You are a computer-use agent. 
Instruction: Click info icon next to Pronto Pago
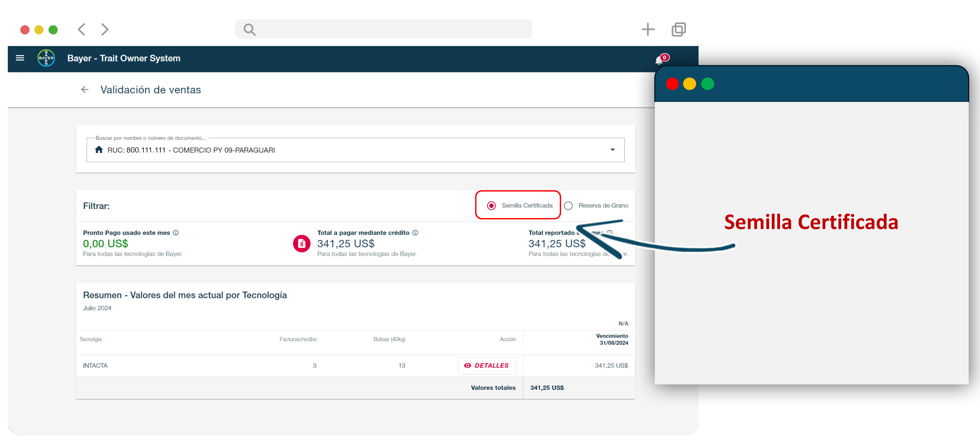coord(176,233)
